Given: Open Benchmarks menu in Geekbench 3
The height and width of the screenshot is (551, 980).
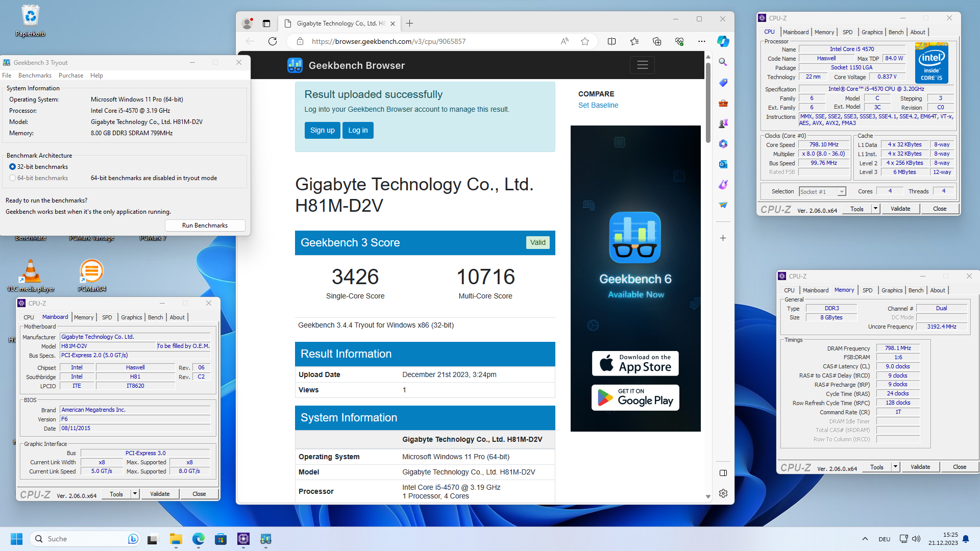Looking at the screenshot, I should click(x=35, y=76).
